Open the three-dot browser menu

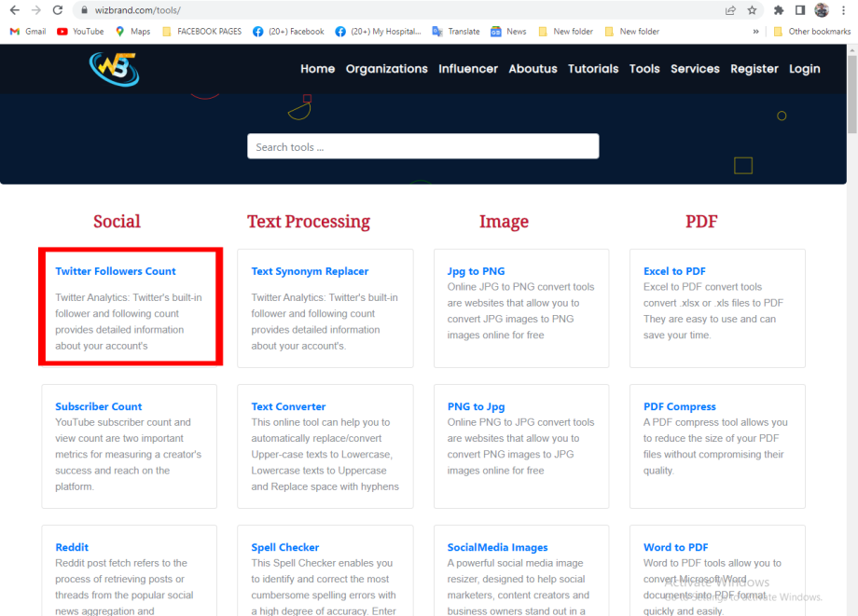843,10
